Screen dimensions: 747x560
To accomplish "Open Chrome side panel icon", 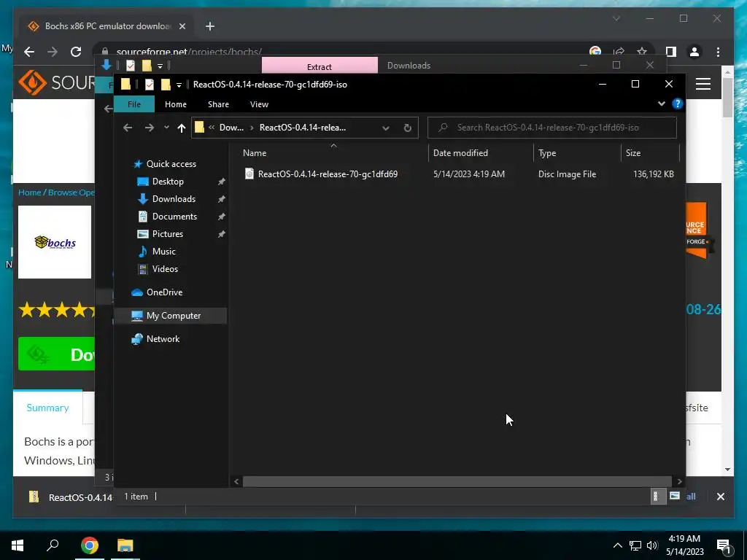I will (671, 52).
